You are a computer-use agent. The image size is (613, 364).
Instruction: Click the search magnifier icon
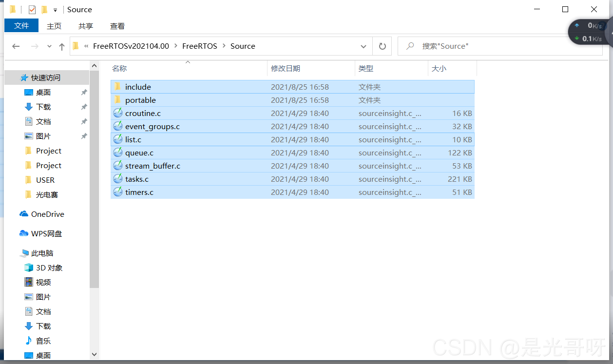(410, 46)
